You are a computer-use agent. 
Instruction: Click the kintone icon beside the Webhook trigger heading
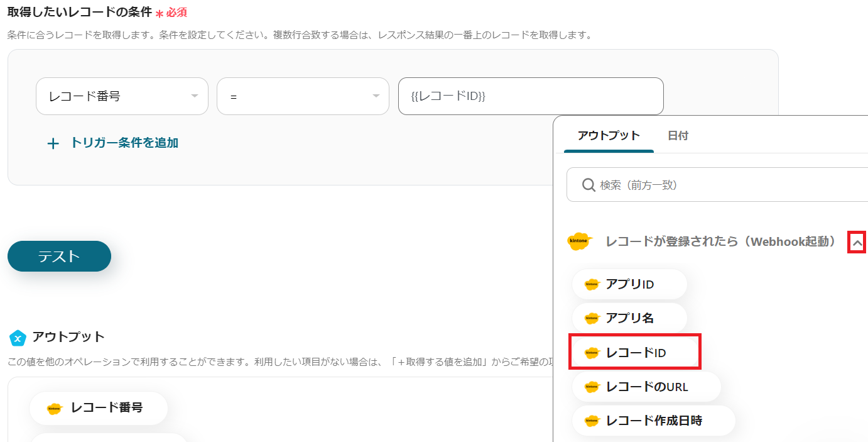[580, 241]
